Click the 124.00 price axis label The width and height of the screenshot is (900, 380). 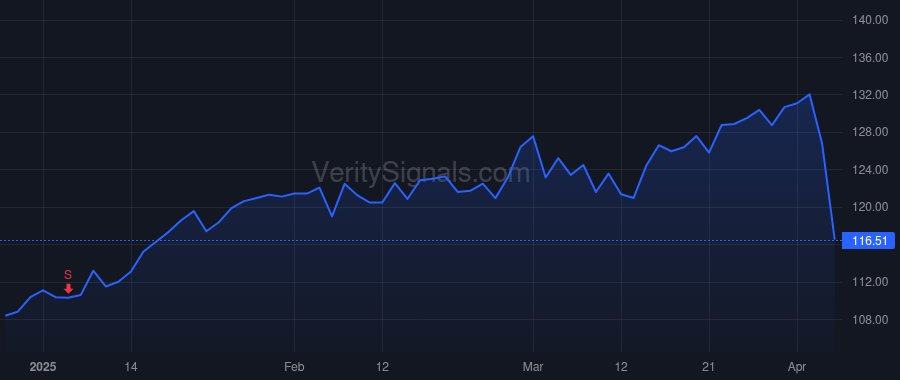pyautogui.click(x=871, y=170)
